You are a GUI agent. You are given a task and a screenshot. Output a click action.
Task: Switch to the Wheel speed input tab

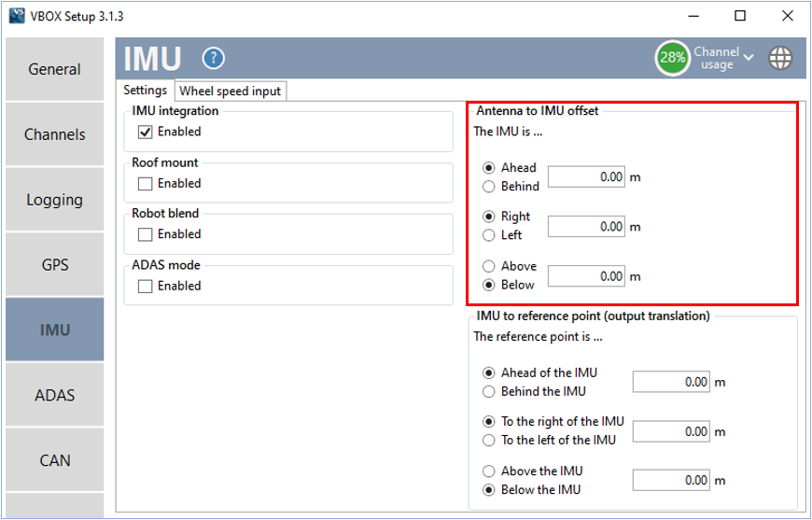click(x=230, y=91)
